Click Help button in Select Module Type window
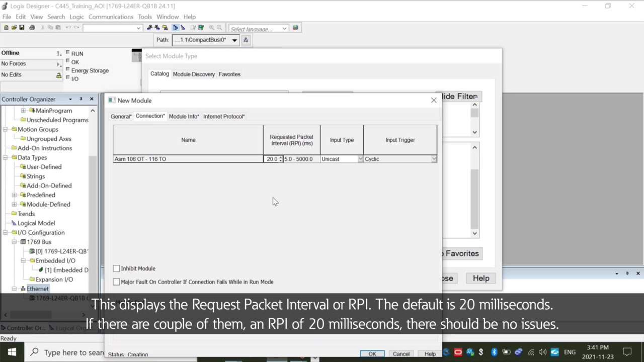Screen dimensions: 644x362 click(x=481, y=278)
